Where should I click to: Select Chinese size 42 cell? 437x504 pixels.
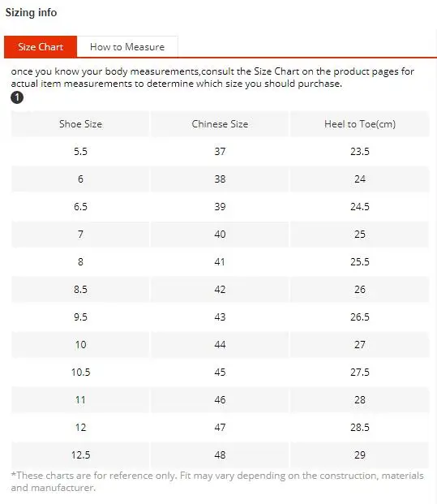coord(220,290)
